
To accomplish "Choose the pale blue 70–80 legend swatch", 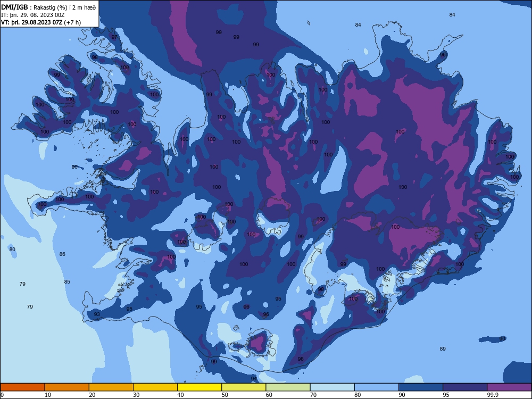I will click(x=332, y=387).
